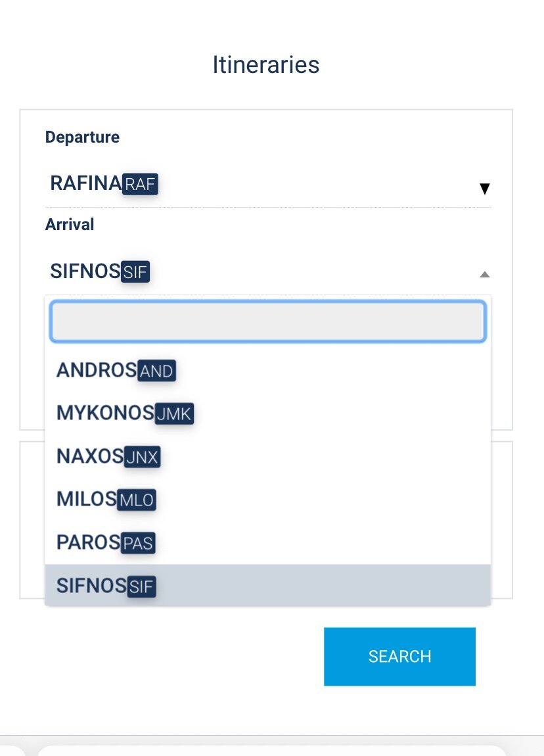The image size is (544, 756).
Task: Select the highlighted SIFNOS list option
Action: pos(88,586)
